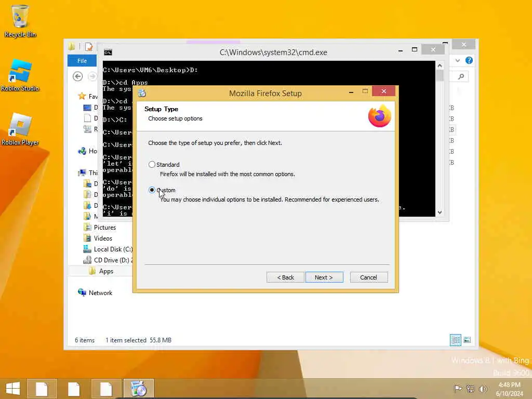Screen dimensions: 532x399
Task: Open Pictures folder in navigation pane
Action: [105, 228]
